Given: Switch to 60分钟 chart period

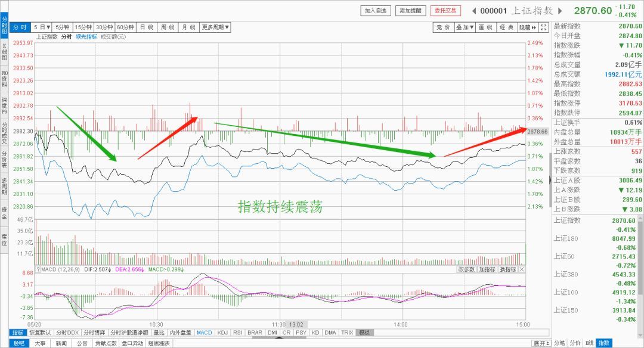Looking at the screenshot, I should [x=125, y=27].
